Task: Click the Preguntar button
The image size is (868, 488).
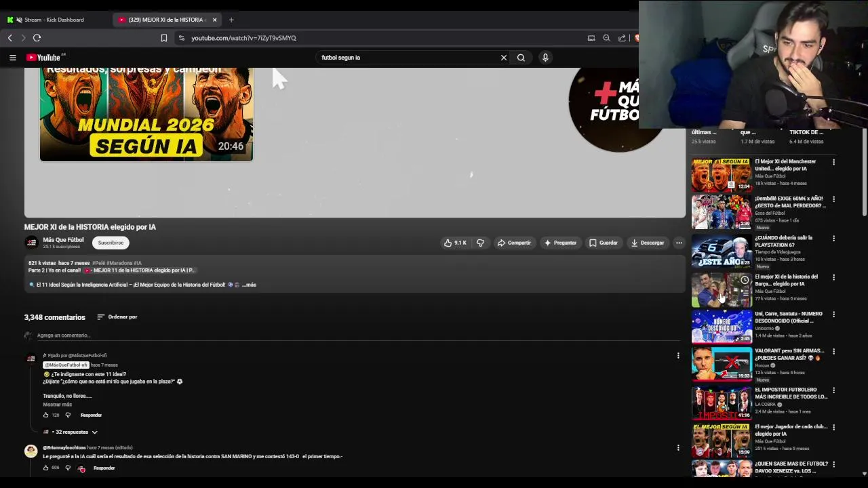Action: click(560, 243)
